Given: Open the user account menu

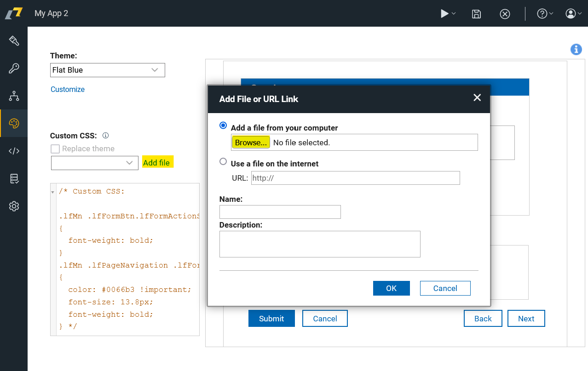Looking at the screenshot, I should (573, 14).
